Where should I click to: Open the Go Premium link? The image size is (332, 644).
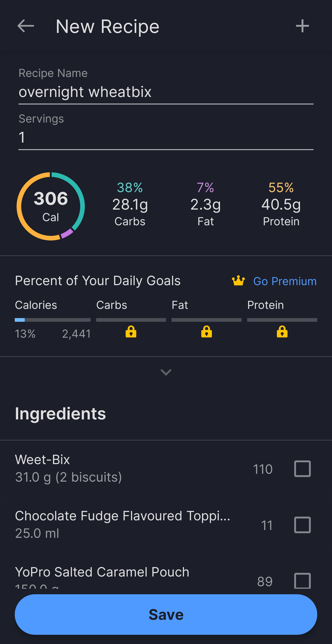[285, 281]
